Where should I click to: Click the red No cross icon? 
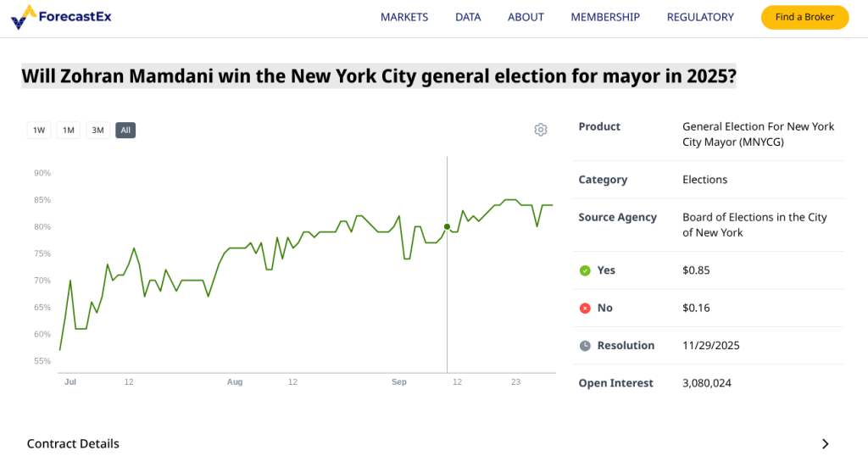tap(585, 308)
